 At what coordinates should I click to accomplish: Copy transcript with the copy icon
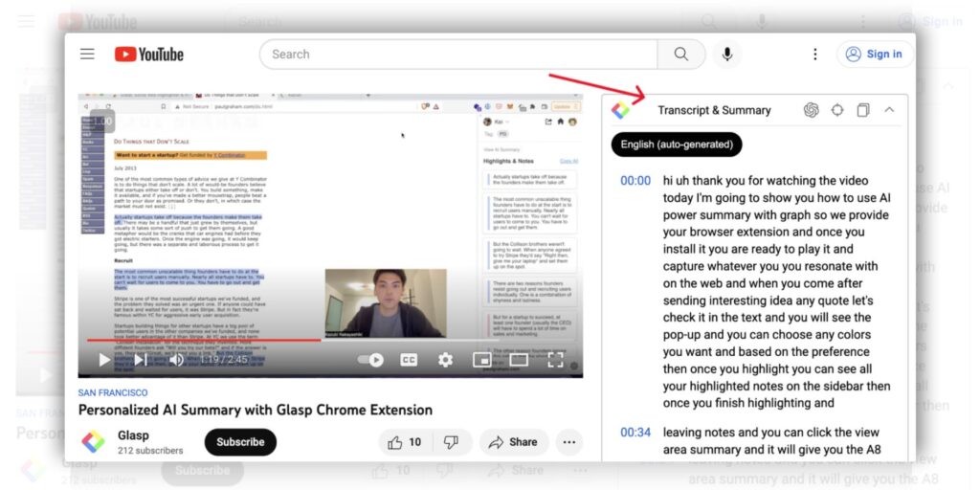coord(863,110)
